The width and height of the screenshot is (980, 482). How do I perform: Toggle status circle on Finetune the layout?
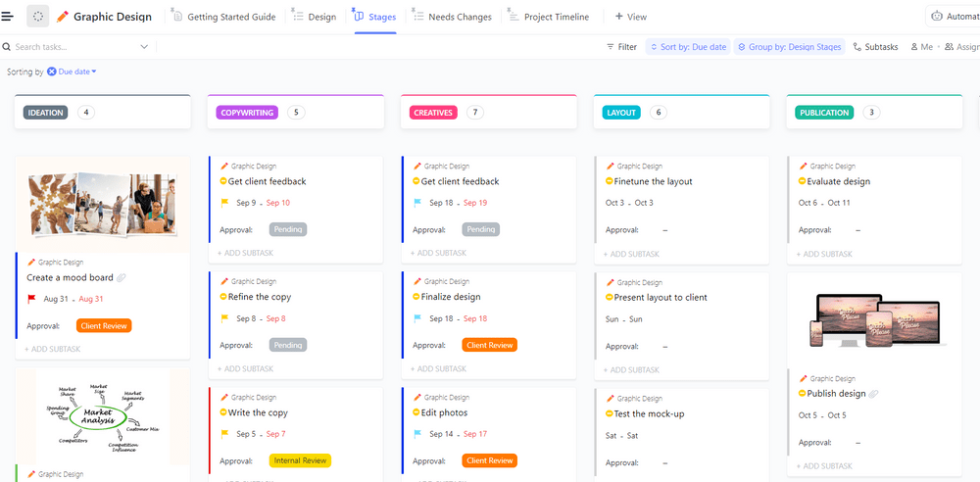coord(610,181)
